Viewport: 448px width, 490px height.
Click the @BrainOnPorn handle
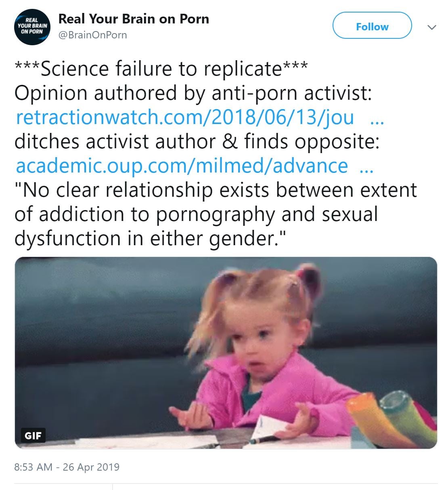click(x=93, y=35)
